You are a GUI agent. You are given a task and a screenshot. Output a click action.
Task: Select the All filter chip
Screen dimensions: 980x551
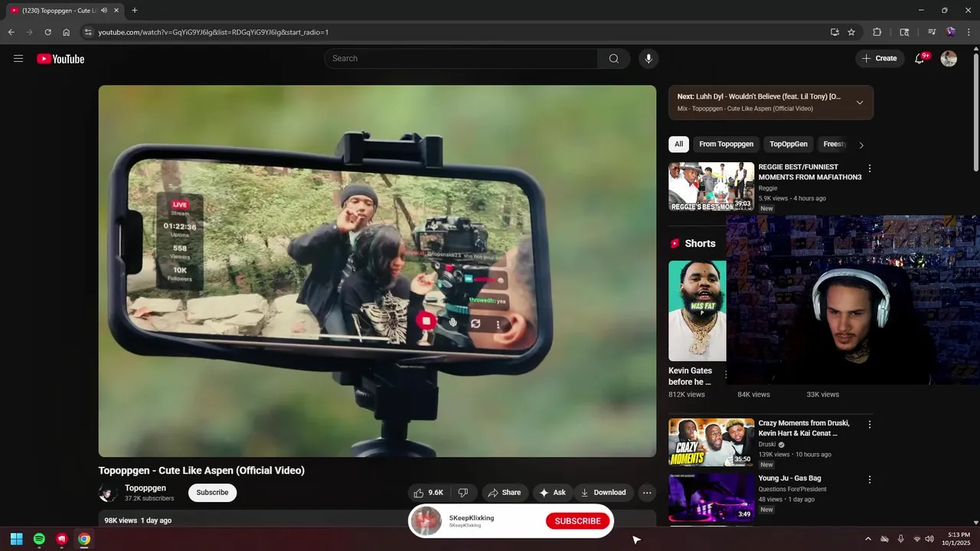(678, 144)
